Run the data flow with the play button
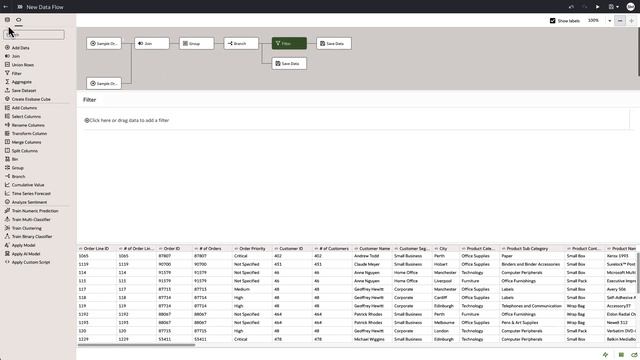This screenshot has height=360, width=640. (598, 7)
